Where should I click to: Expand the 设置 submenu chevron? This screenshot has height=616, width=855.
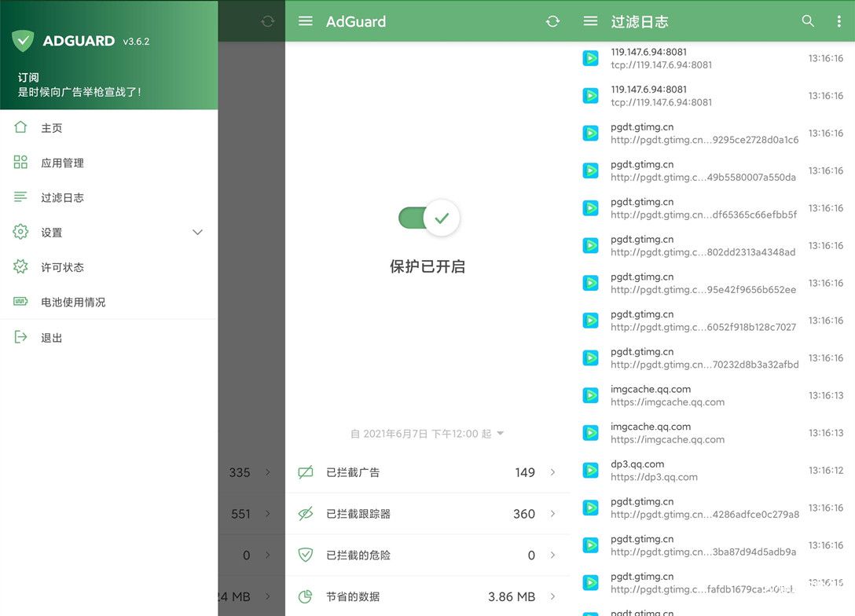(x=197, y=233)
